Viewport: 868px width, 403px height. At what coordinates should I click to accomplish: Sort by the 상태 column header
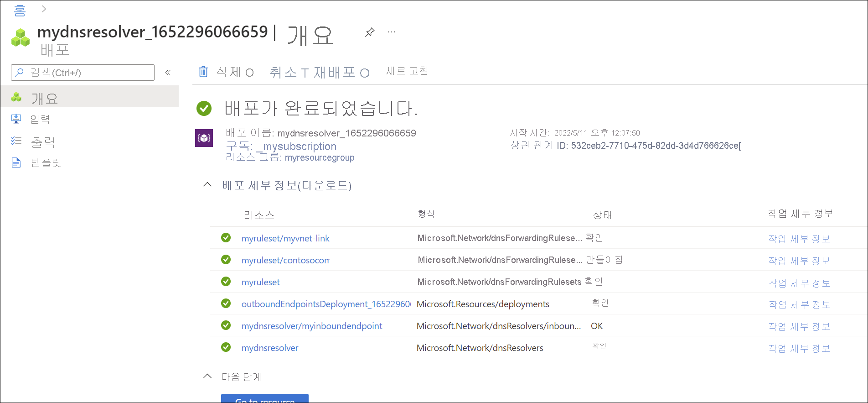pos(602,215)
